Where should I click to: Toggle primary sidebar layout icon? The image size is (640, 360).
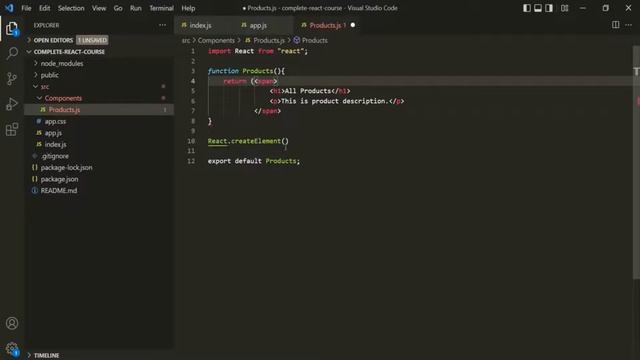[x=527, y=8]
